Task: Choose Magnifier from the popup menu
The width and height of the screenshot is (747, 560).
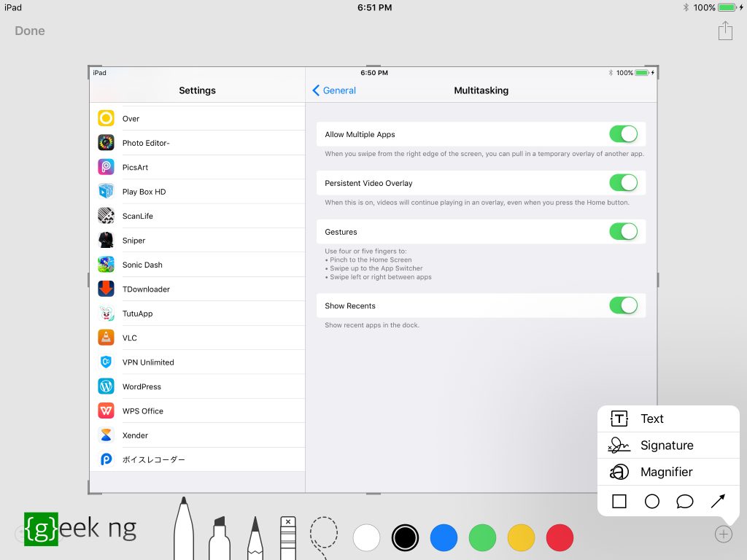Action: [x=668, y=472]
